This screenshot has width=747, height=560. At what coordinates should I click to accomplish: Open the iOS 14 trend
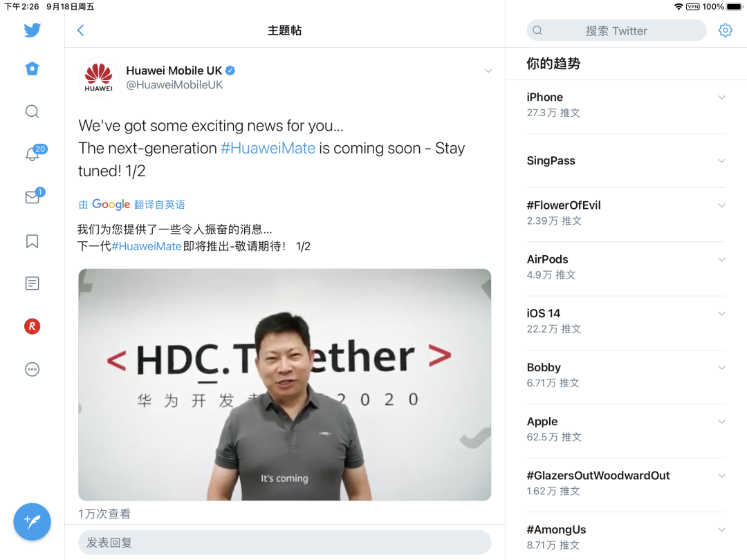pos(625,321)
